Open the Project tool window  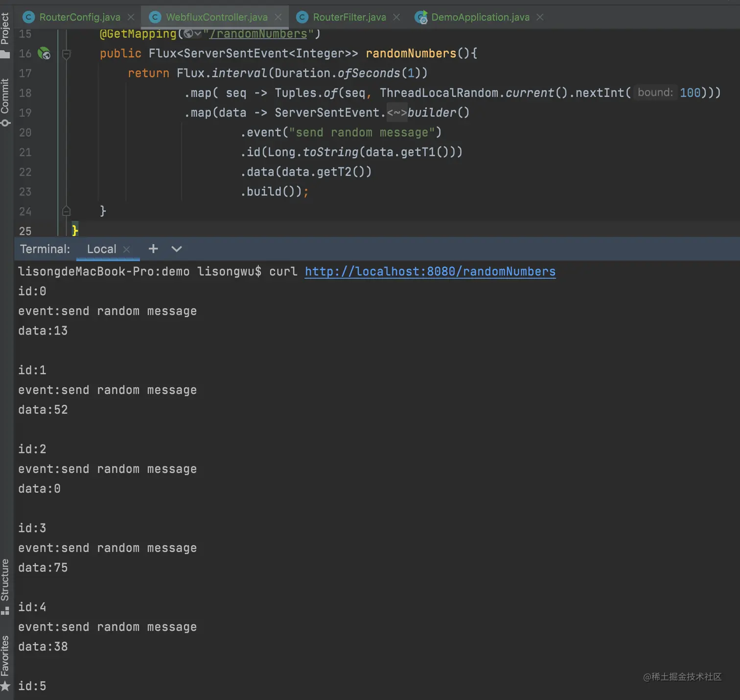click(5, 34)
